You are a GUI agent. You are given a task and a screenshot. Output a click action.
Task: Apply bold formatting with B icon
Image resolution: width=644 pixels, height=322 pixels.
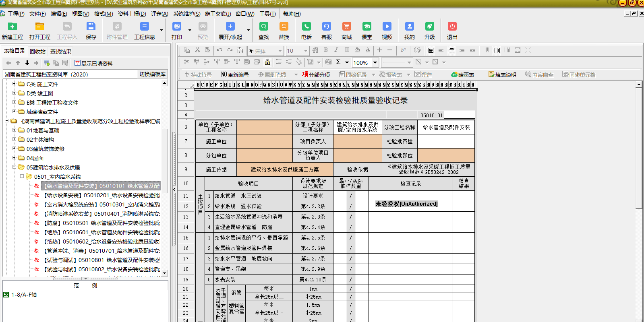(x=326, y=50)
